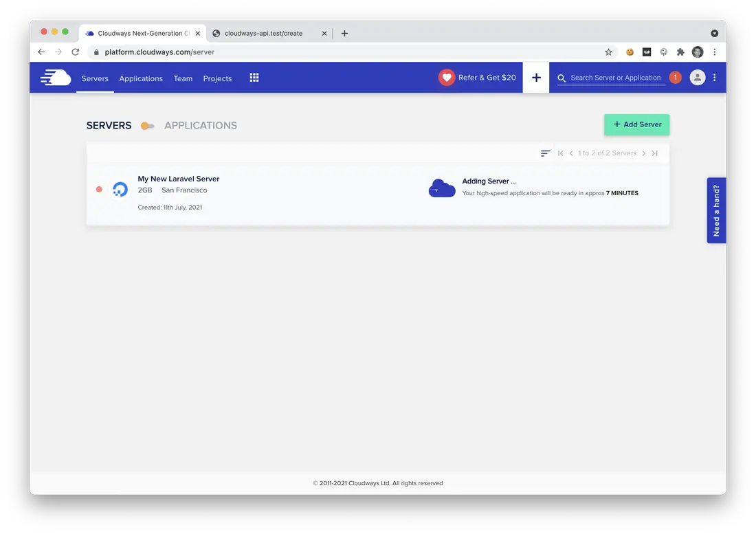Click the Cloudways logo in the navbar
This screenshot has width=756, height=534.
tap(56, 78)
